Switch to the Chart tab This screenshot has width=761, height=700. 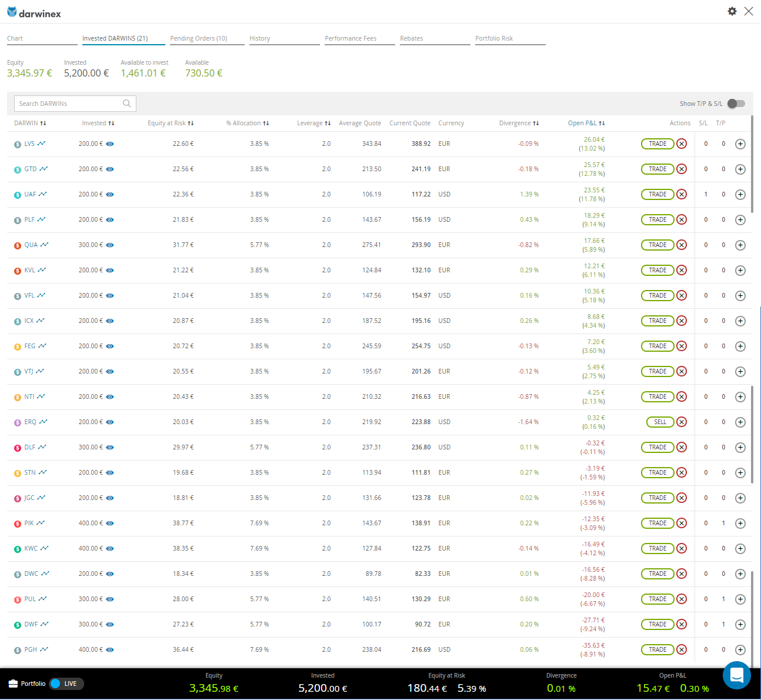coord(42,39)
